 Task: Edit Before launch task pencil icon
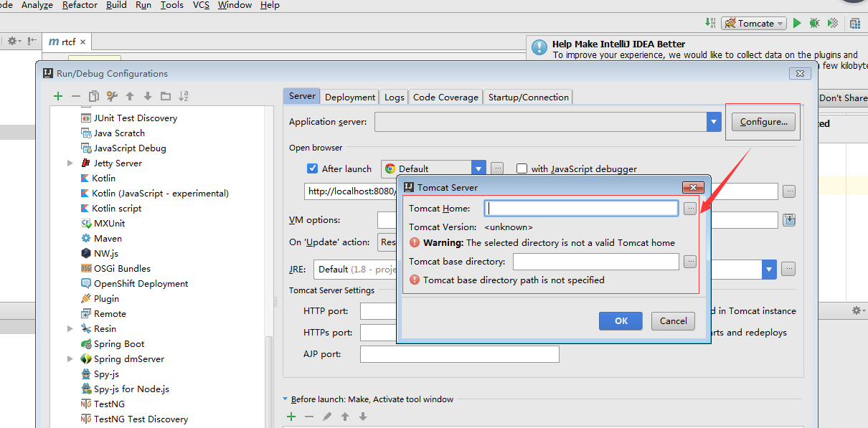click(327, 417)
